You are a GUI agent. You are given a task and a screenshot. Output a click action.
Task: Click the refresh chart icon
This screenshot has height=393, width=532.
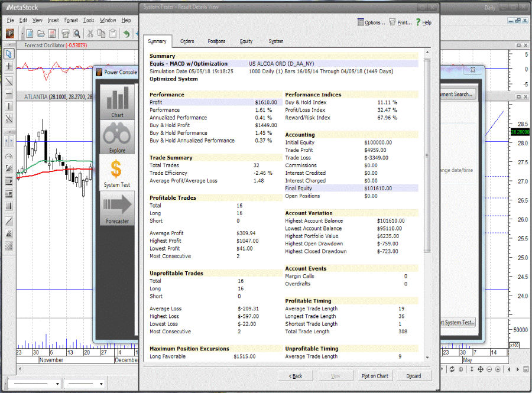click(452, 369)
